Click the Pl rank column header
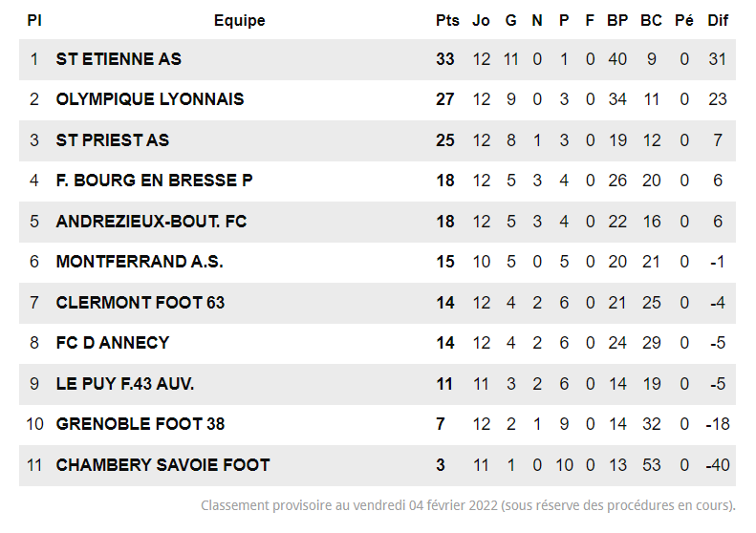 coord(34,21)
